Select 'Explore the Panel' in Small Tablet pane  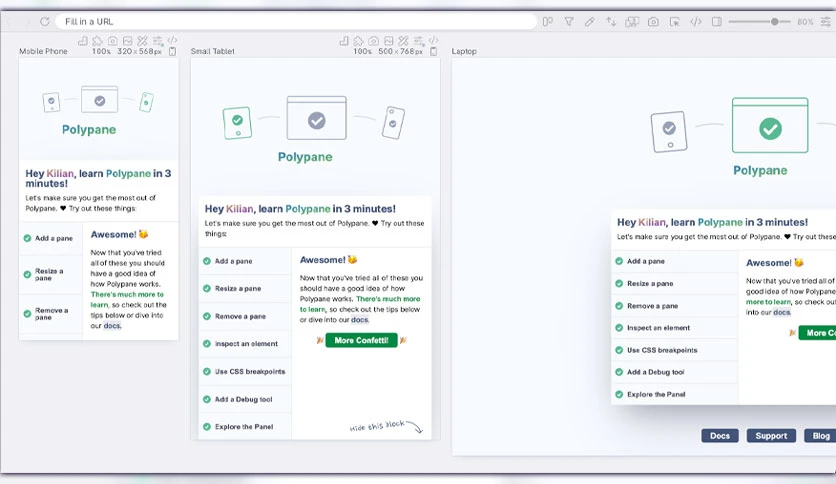coord(245,426)
